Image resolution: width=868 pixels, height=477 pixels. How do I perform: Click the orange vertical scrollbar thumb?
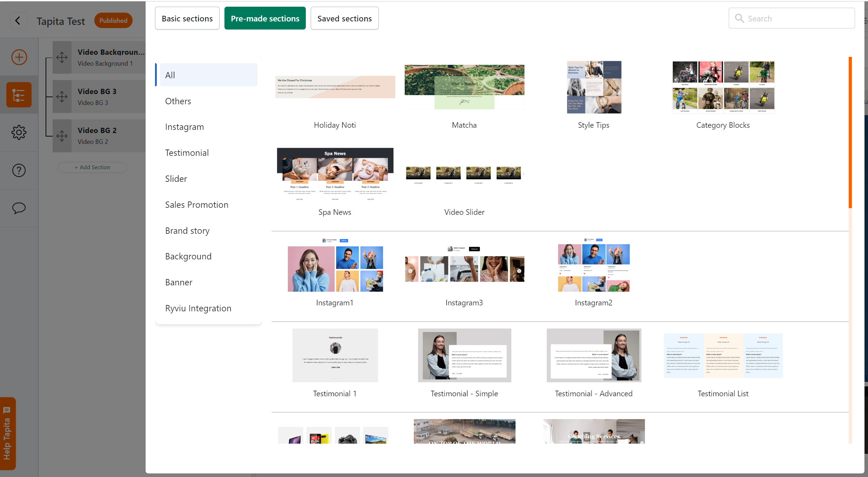pyautogui.click(x=850, y=132)
